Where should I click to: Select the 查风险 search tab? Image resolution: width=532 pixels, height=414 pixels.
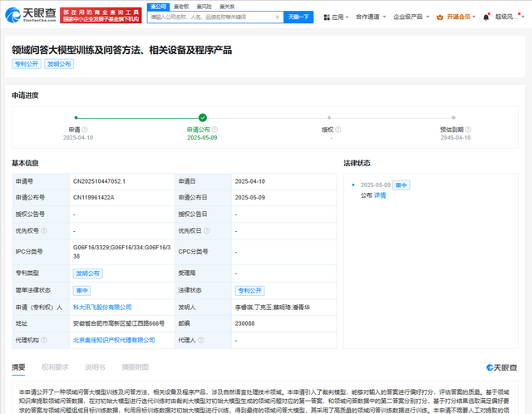(x=204, y=7)
